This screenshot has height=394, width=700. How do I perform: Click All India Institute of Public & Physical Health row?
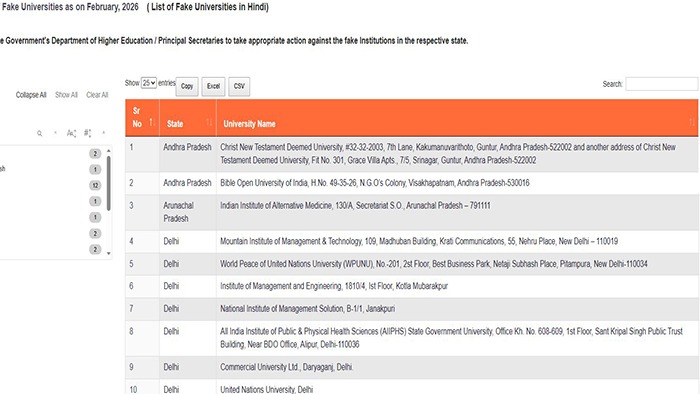pyautogui.click(x=412, y=338)
